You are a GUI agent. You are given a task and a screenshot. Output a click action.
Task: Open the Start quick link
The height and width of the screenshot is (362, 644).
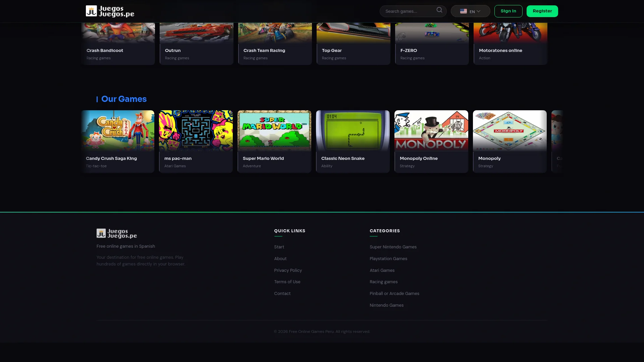point(279,247)
